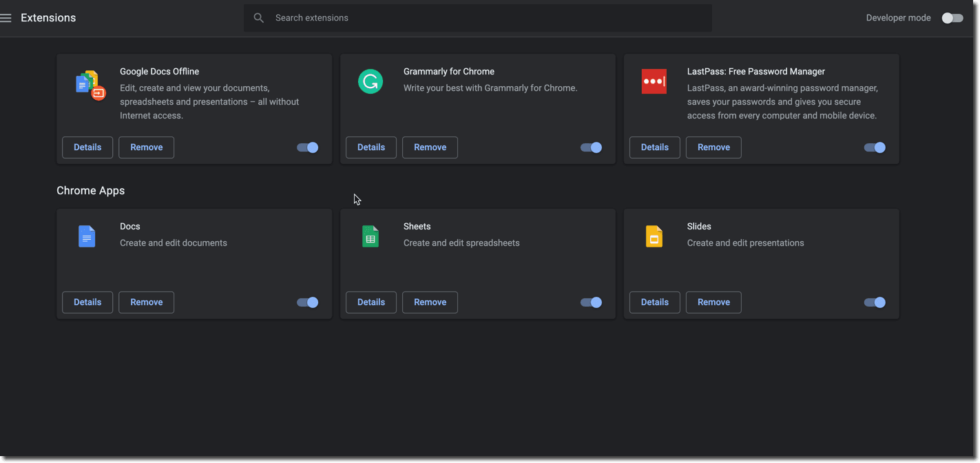
Task: Click LastPass: Free Password Manager title
Action: pos(756,72)
